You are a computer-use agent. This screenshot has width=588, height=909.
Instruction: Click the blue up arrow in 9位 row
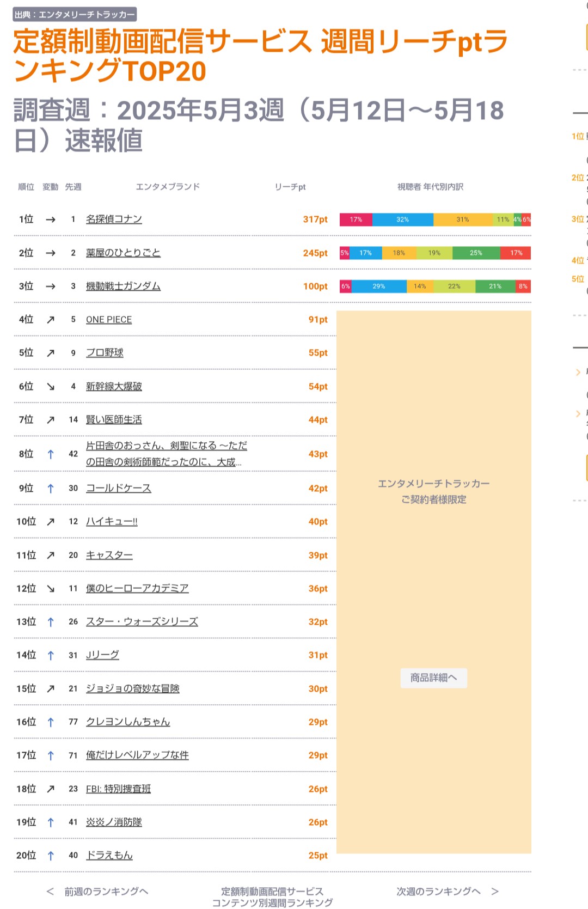[51, 489]
